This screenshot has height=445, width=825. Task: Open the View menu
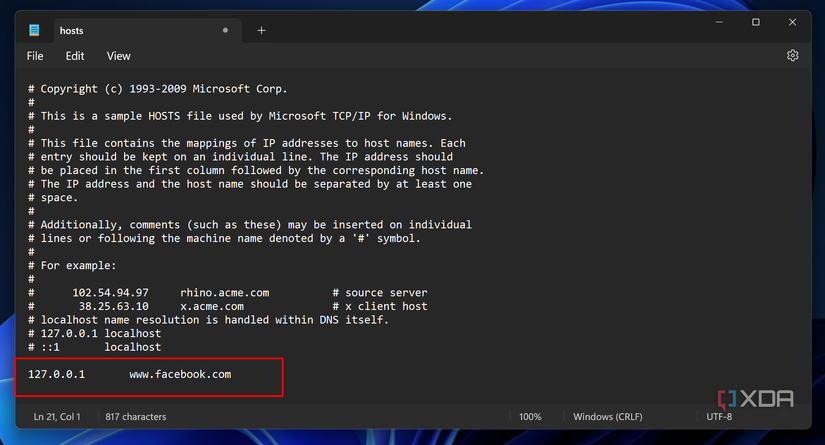point(118,56)
